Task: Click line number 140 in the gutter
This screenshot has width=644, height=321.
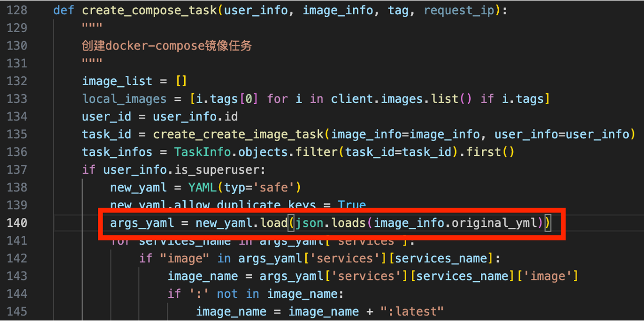Action: click(17, 223)
